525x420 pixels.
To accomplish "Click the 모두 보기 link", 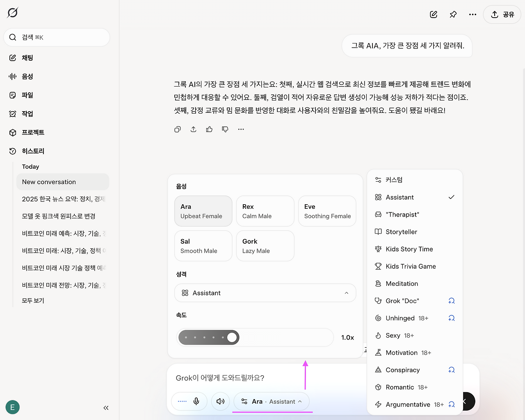I will click(33, 301).
